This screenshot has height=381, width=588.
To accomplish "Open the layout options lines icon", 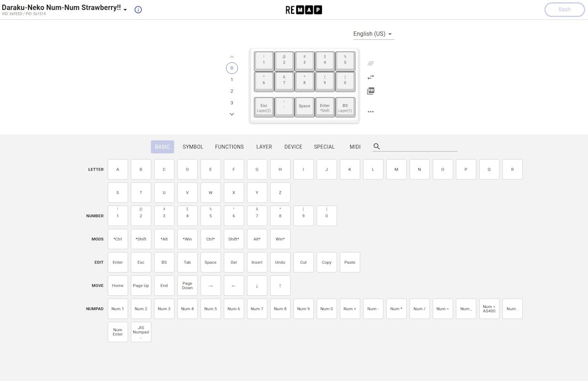I will pos(371,63).
